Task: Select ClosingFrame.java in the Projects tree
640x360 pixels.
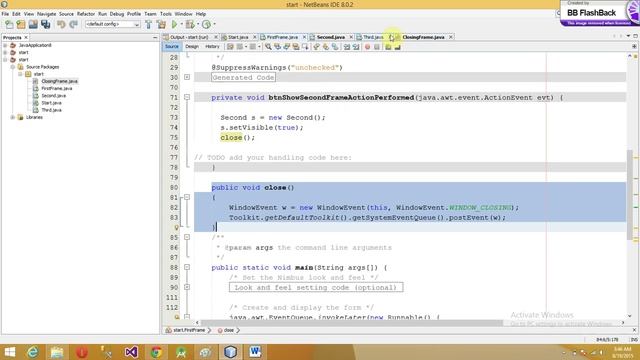Action: pos(59,81)
